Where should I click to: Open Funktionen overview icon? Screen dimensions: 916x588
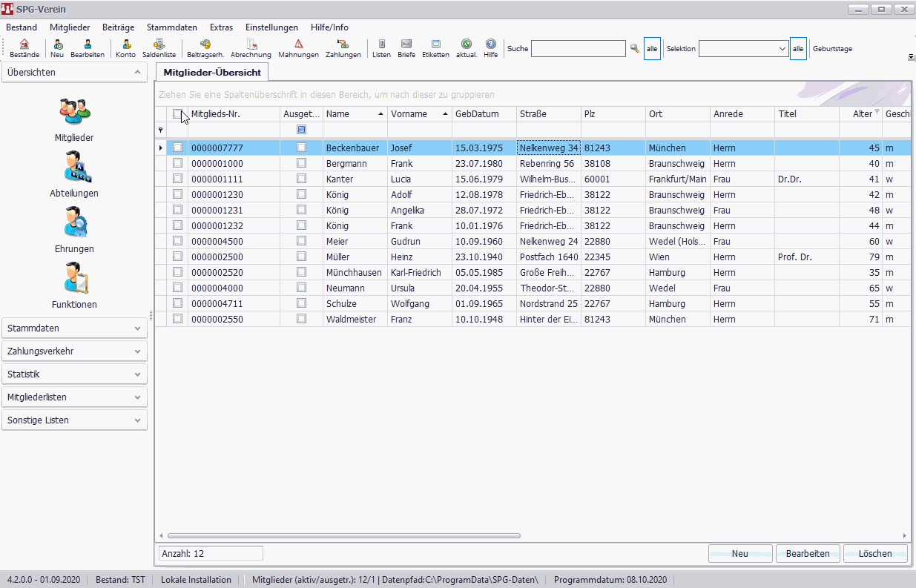pyautogui.click(x=76, y=286)
